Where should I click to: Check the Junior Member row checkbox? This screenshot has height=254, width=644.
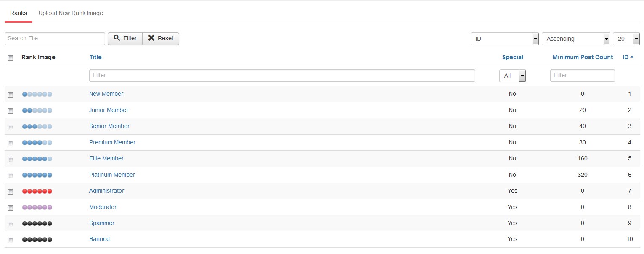pyautogui.click(x=11, y=111)
